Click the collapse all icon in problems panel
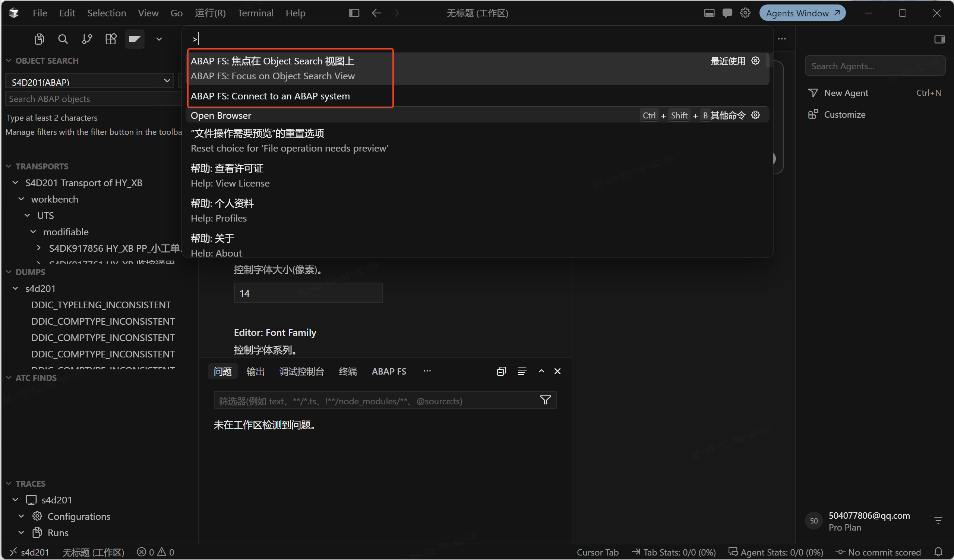Screen dimensions: 954x560 tap(501, 372)
